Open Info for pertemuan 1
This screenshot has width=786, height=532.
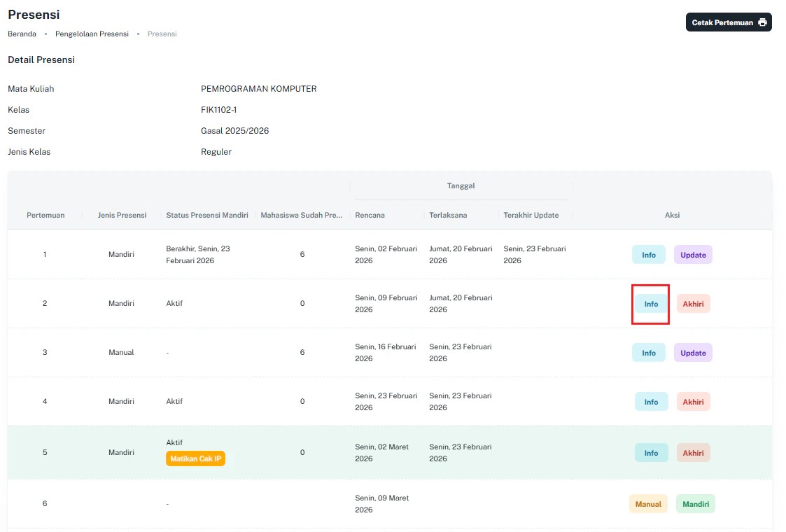[649, 255]
